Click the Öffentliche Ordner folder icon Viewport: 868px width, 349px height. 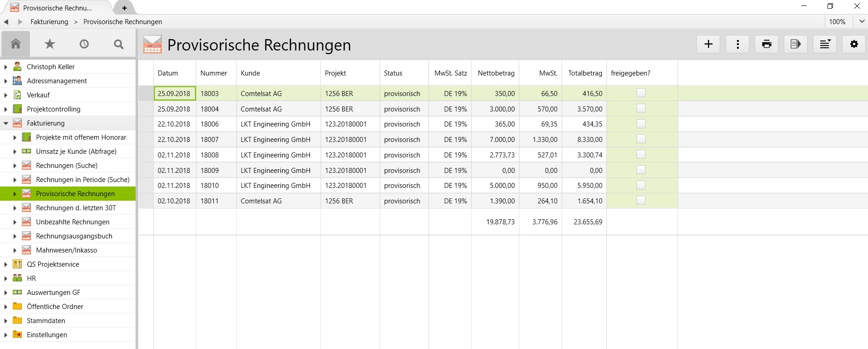coord(17,306)
